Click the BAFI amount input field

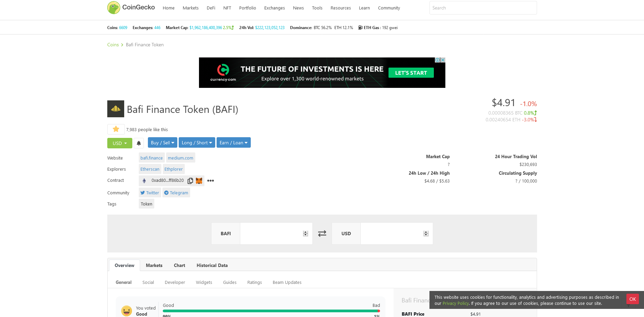[276, 234]
